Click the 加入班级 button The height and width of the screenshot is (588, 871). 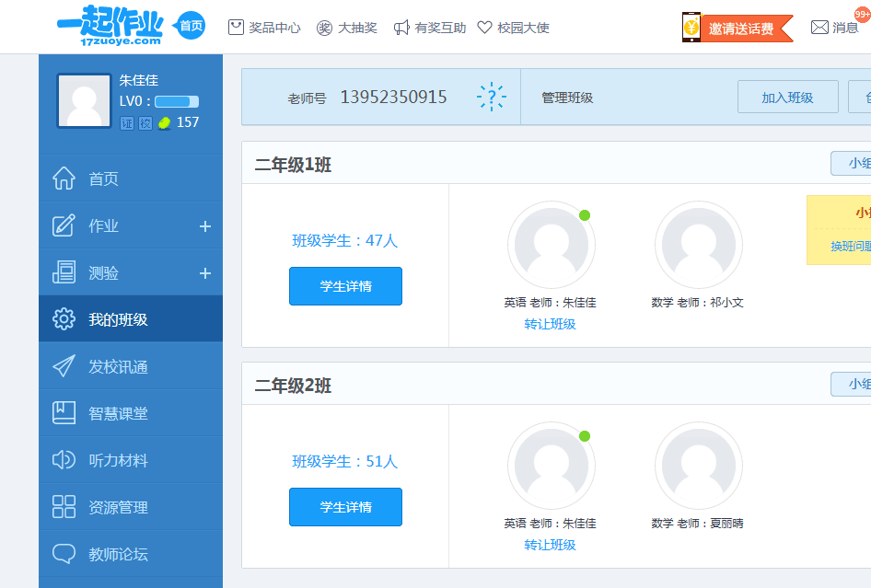(788, 98)
